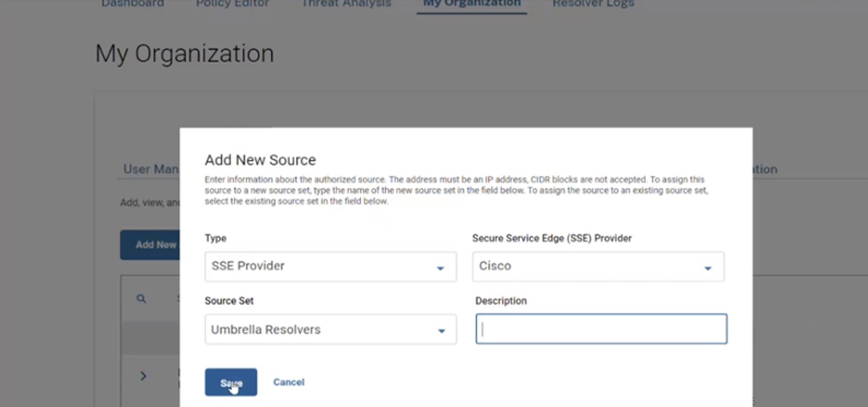Open the Resolver Logs tab
868x407 pixels.
tap(593, 5)
